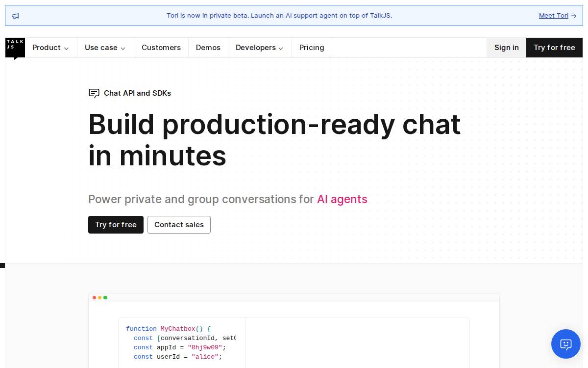Viewport: 588px width, 368px height.
Task: Open the Demos page
Action: [208, 48]
